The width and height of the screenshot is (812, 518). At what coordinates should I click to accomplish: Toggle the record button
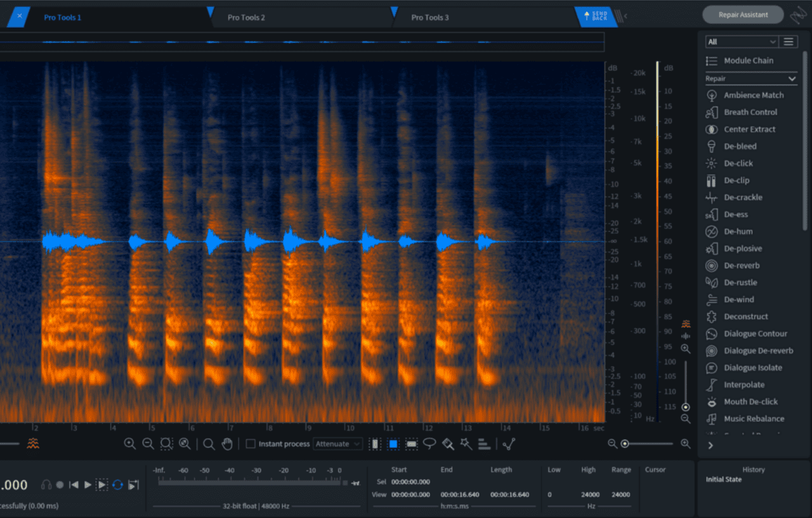pos(60,485)
